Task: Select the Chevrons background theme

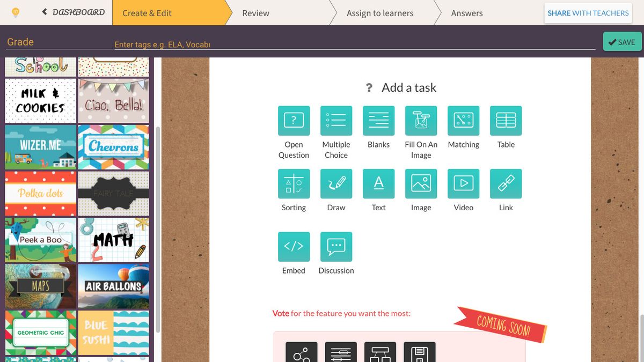Action: coord(113,146)
